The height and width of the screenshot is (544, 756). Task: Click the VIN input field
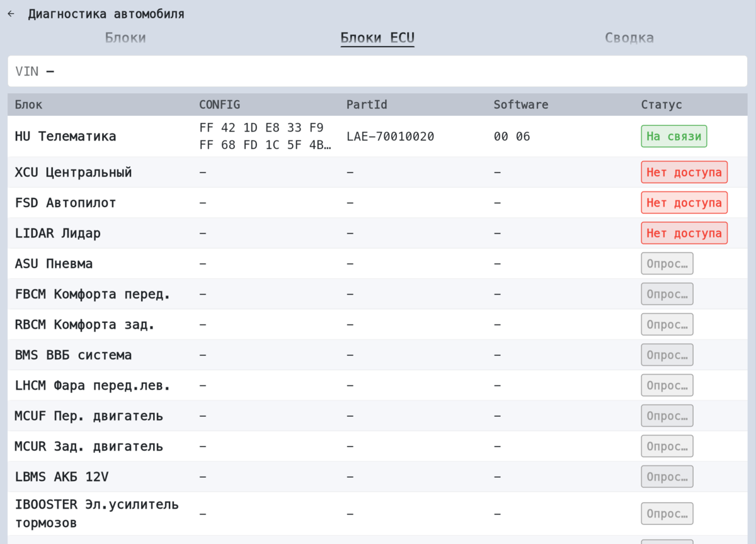click(x=377, y=71)
